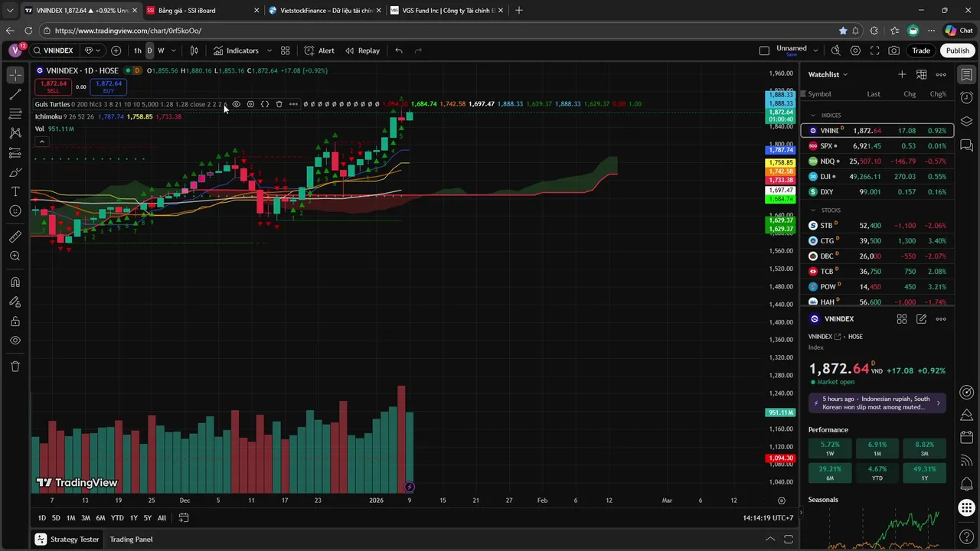980x551 pixels.
Task: Add symbol to compare with plus icon
Action: click(116, 51)
